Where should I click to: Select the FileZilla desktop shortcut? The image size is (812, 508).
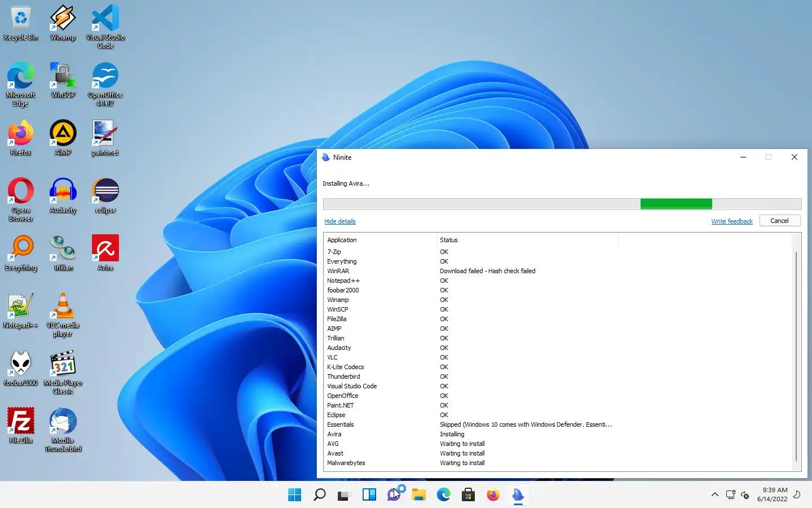(x=21, y=427)
